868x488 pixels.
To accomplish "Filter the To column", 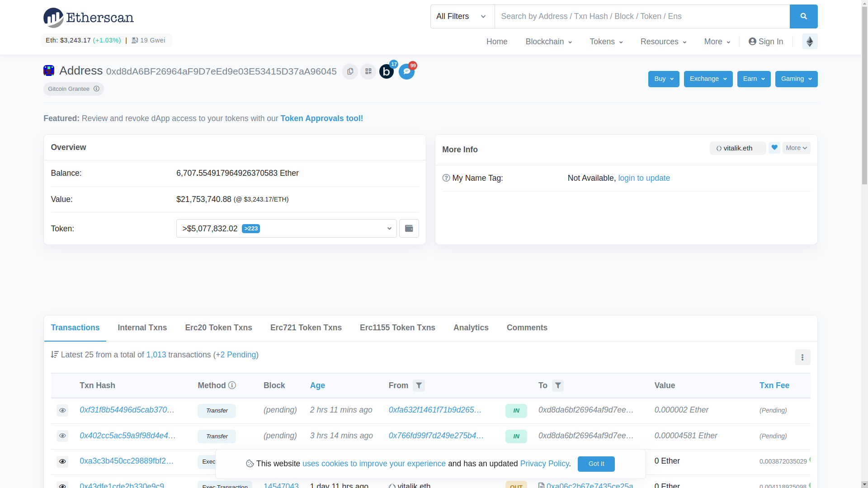I will (558, 385).
